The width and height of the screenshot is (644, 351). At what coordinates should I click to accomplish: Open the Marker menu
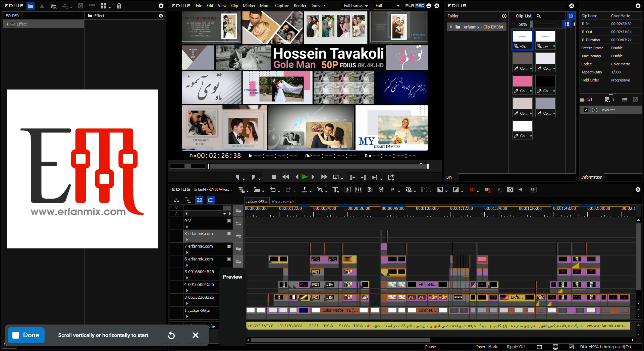pyautogui.click(x=249, y=6)
